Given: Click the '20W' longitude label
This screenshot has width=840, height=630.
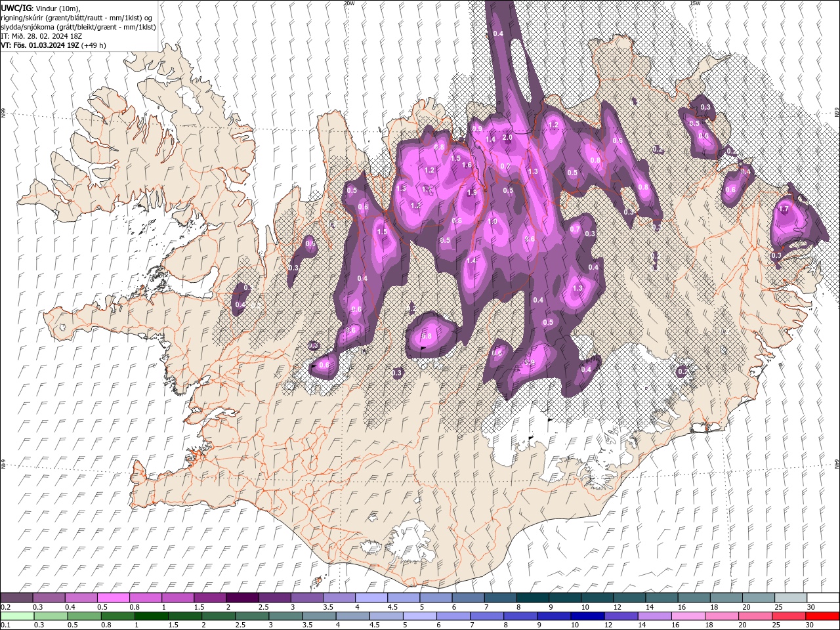Looking at the screenshot, I should [348, 3].
